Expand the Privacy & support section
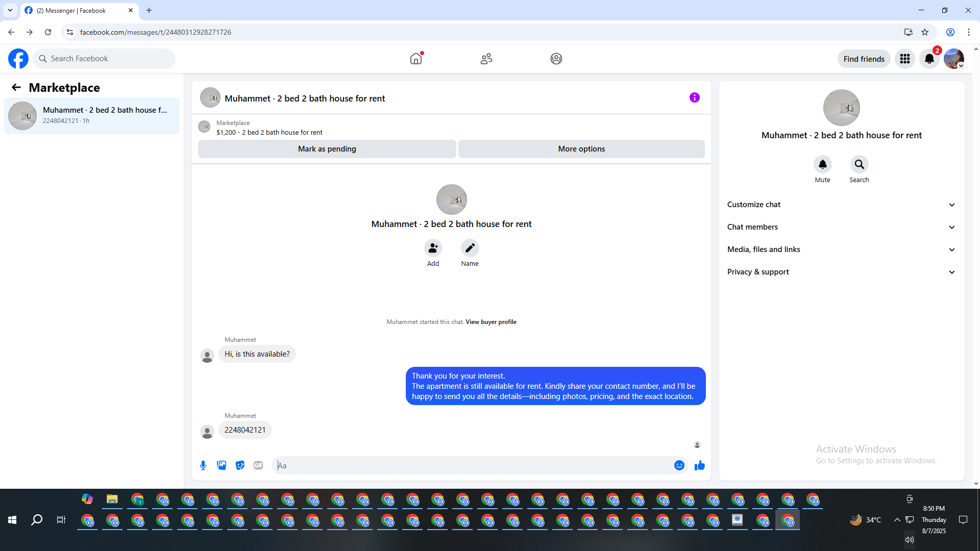 click(x=841, y=272)
